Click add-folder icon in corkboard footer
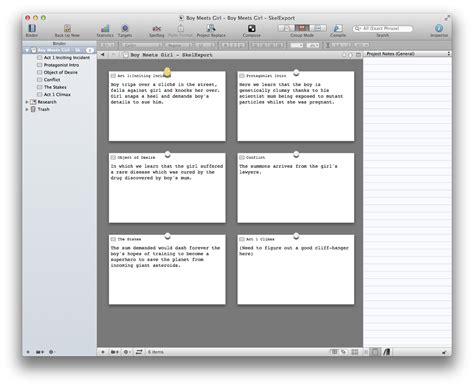Screen dimensions: 474x387 pyautogui.click(x=115, y=352)
